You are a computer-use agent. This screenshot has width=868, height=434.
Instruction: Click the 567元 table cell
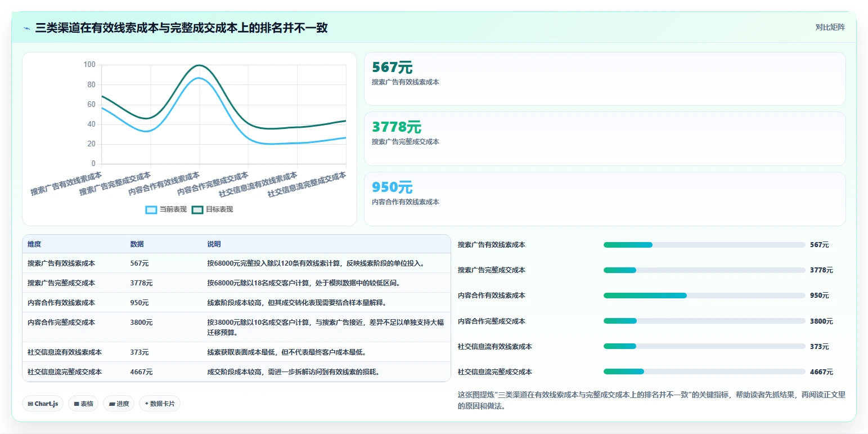[x=140, y=263]
